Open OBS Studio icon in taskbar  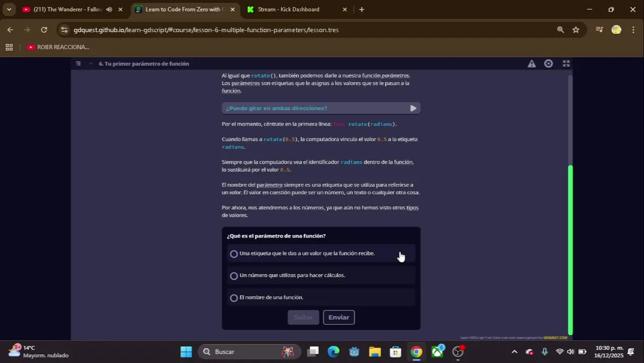click(458, 352)
